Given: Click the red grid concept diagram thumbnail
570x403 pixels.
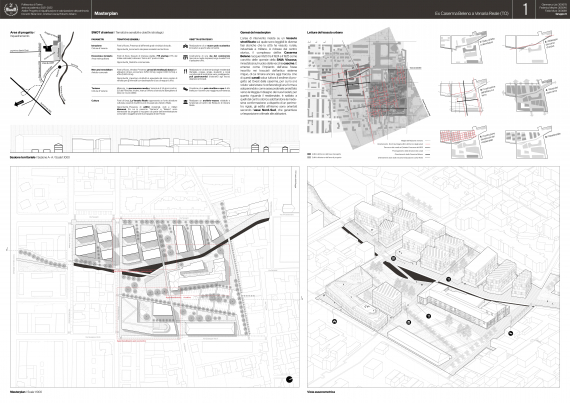Looking at the screenshot, I should click(x=463, y=142).
